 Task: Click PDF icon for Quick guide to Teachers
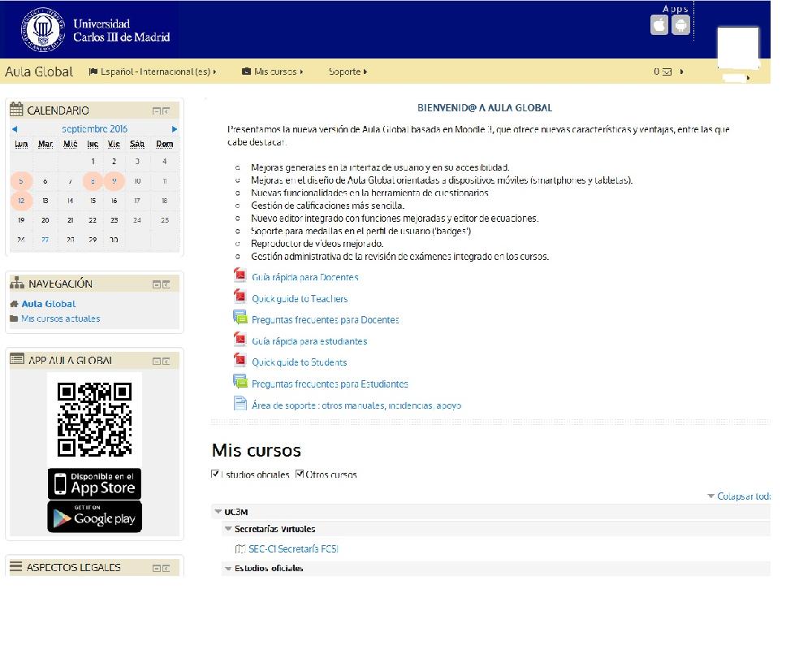point(240,296)
